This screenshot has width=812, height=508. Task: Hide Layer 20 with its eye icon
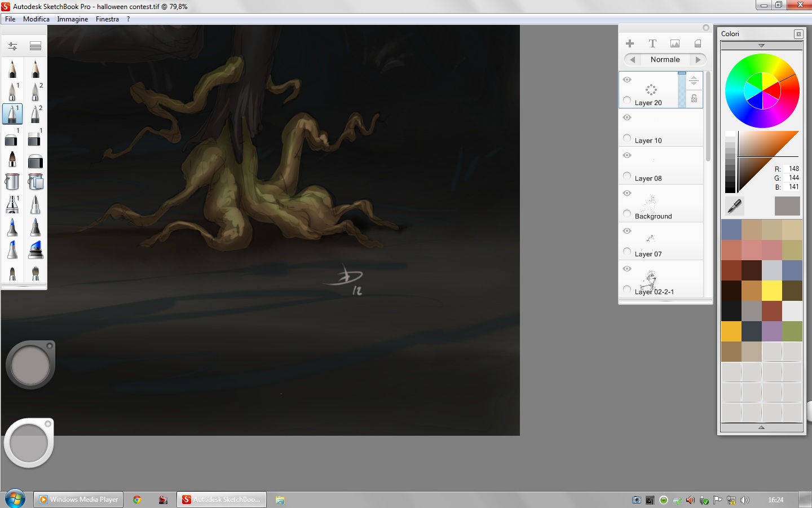click(627, 80)
